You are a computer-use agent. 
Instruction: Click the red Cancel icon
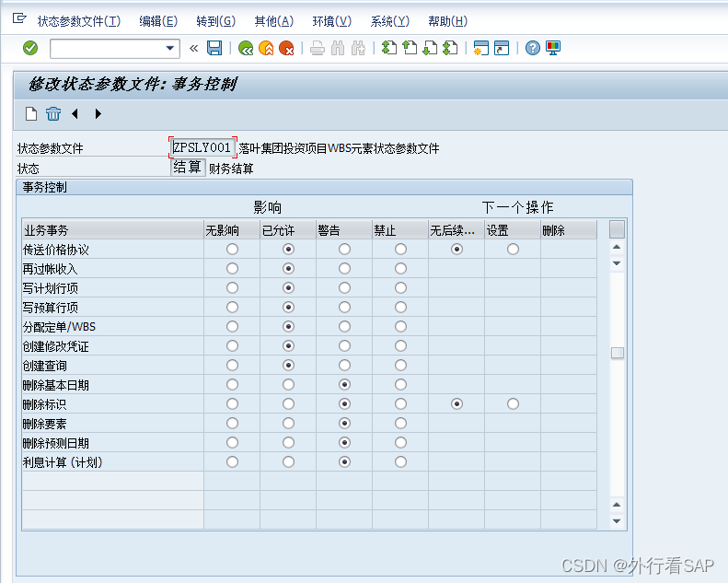coord(286,48)
